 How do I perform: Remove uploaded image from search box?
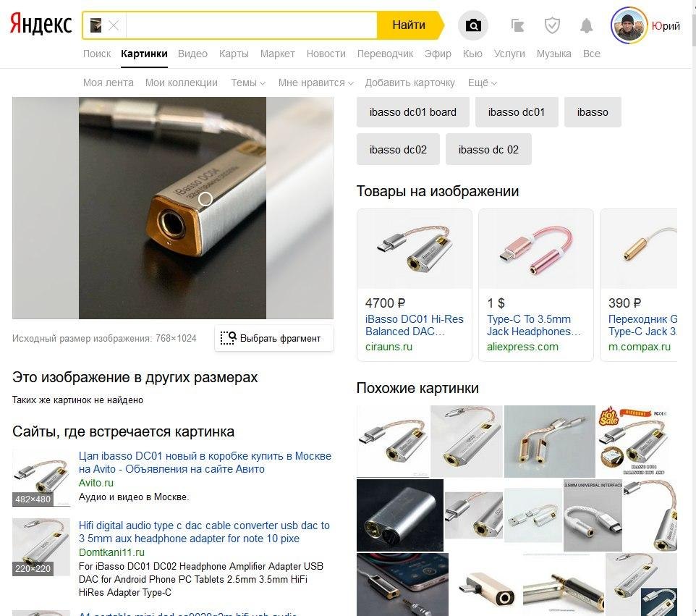click(114, 25)
